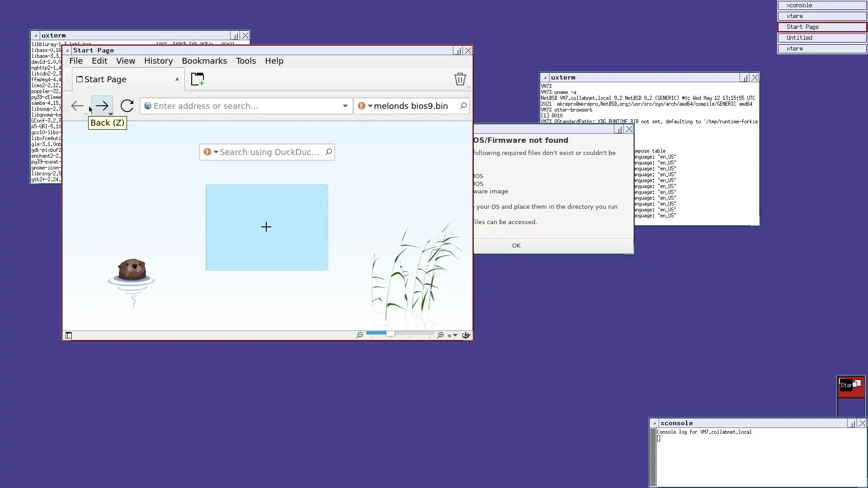The image size is (868, 488).
Task: Expand the address bar history dropdown
Action: (345, 106)
